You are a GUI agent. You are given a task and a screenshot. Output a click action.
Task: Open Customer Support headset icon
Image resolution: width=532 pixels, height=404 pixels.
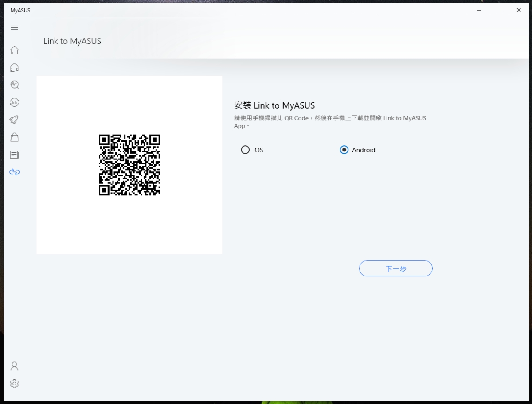pyautogui.click(x=14, y=67)
